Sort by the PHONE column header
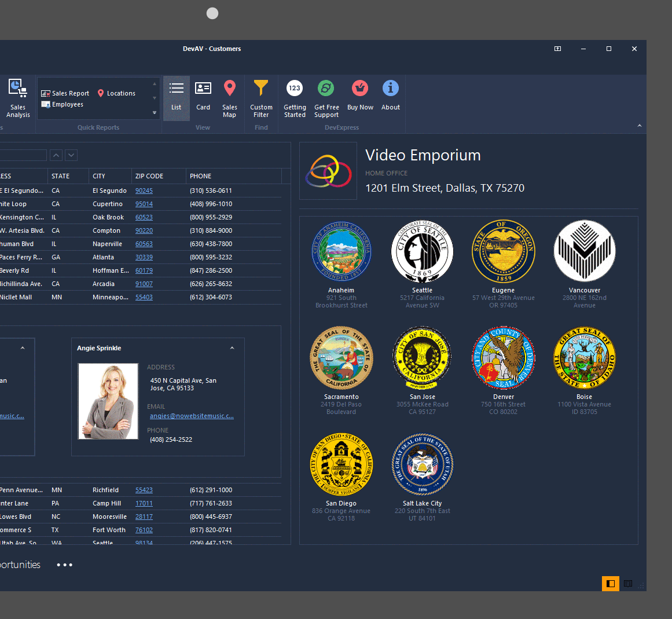The width and height of the screenshot is (672, 619). pos(234,176)
